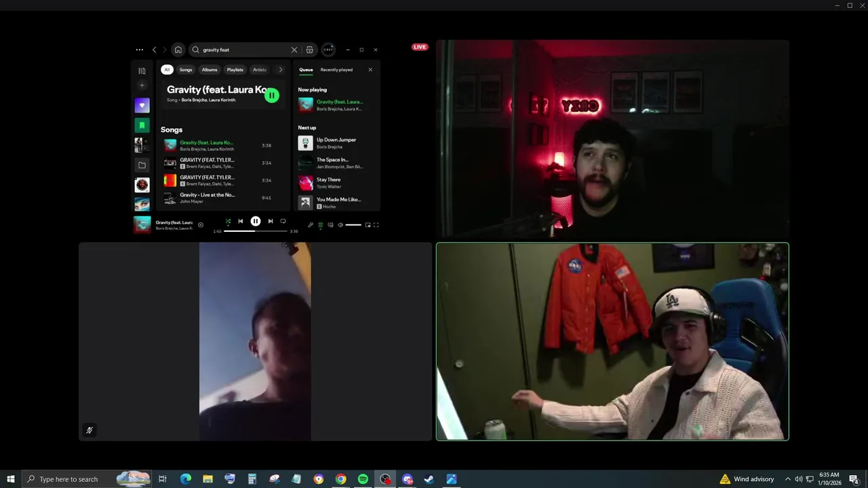Image resolution: width=868 pixels, height=488 pixels.
Task: Enter Spotify full screen mode
Action: pyautogui.click(x=376, y=225)
